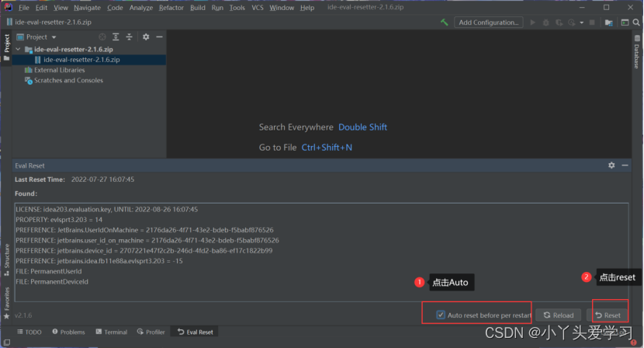644x348 pixels.
Task: Click the Project side tool window stripe
Action: (6, 47)
